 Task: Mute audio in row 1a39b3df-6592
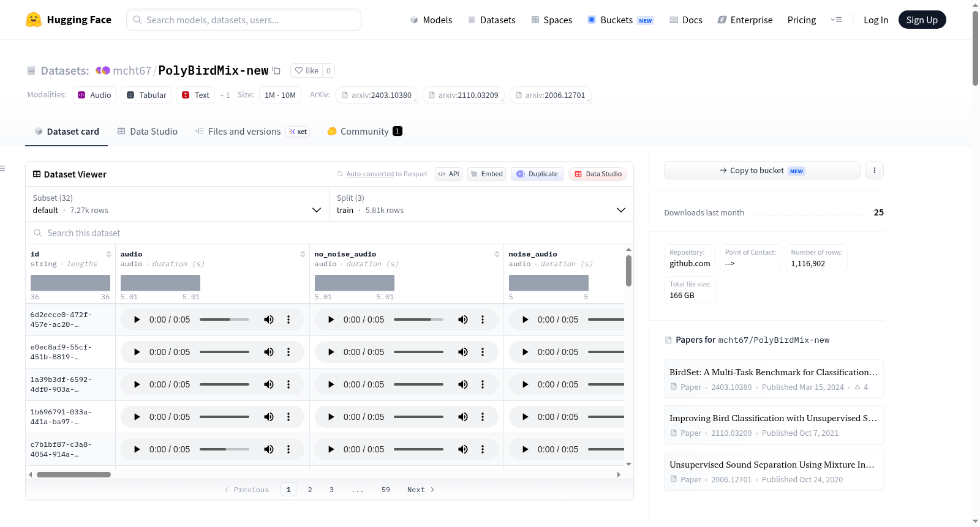pos(269,384)
